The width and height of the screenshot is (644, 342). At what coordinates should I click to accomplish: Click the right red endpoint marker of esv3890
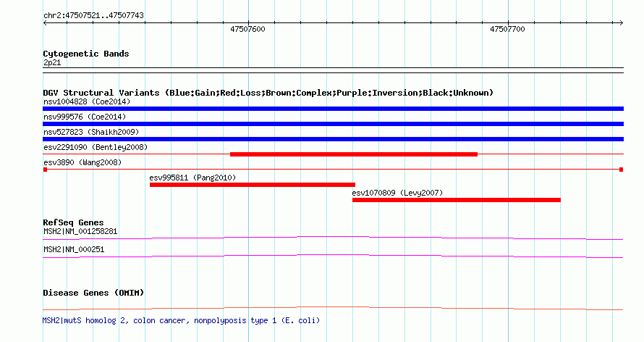(622, 170)
